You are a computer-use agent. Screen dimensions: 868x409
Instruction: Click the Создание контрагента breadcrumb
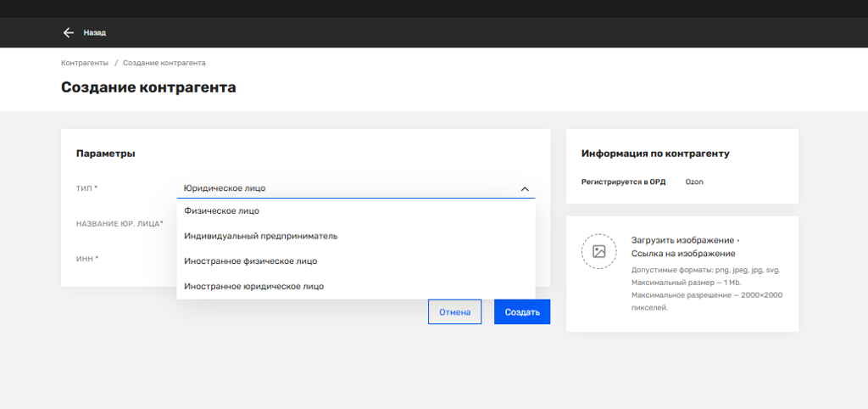tap(164, 63)
